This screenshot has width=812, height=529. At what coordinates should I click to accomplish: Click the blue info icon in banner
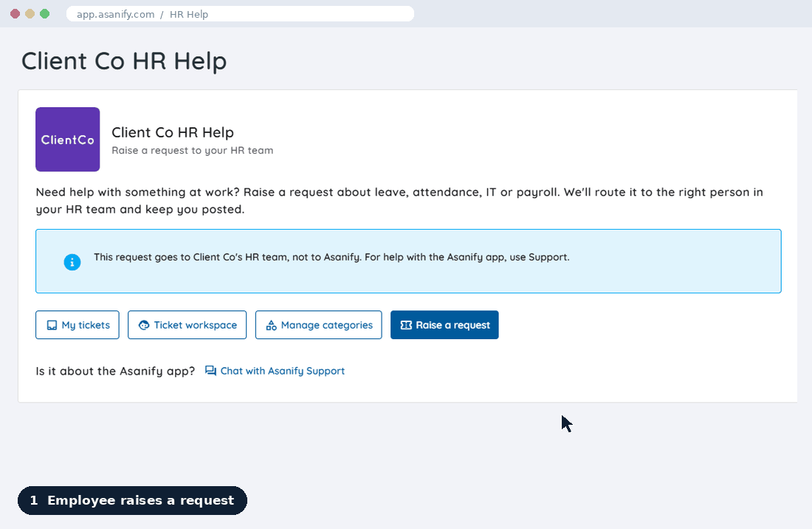(x=72, y=262)
